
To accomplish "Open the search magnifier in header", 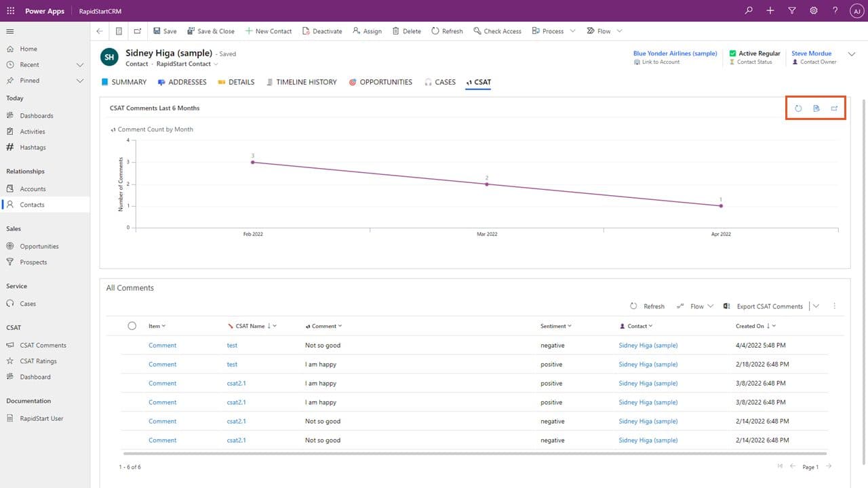I will pos(749,11).
